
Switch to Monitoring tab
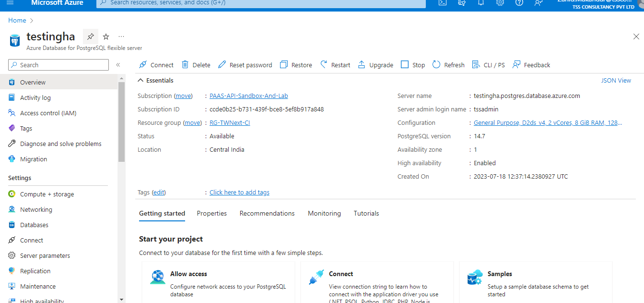(324, 214)
